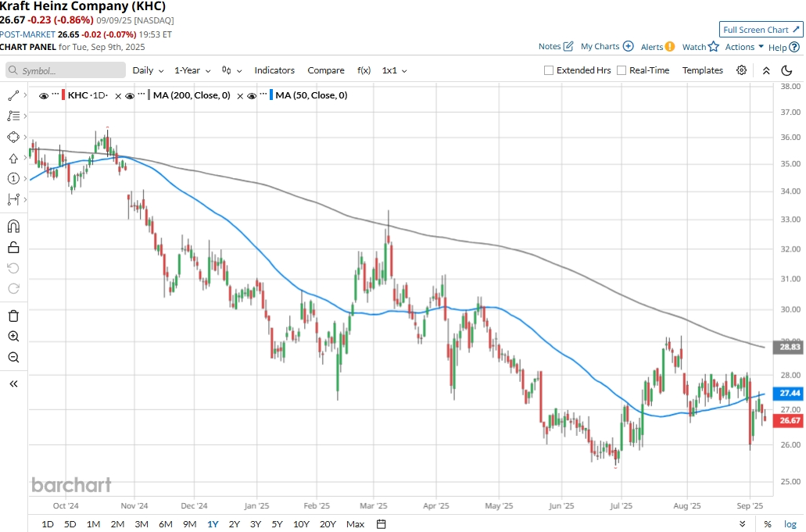Click the Alerts exclamation icon
This screenshot has width=806, height=532.
tap(670, 47)
